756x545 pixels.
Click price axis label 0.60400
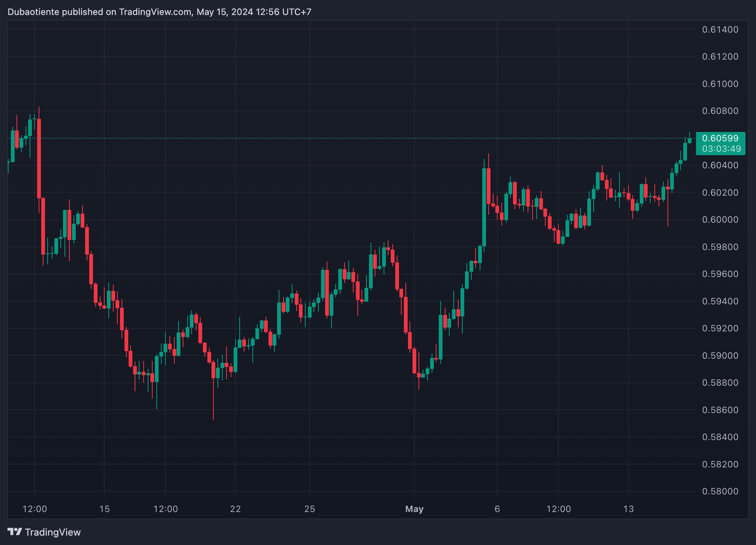720,165
